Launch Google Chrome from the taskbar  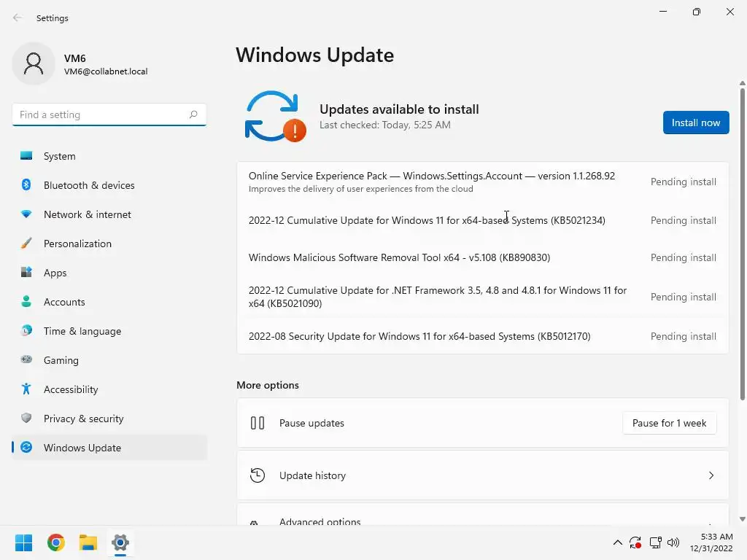[55, 542]
